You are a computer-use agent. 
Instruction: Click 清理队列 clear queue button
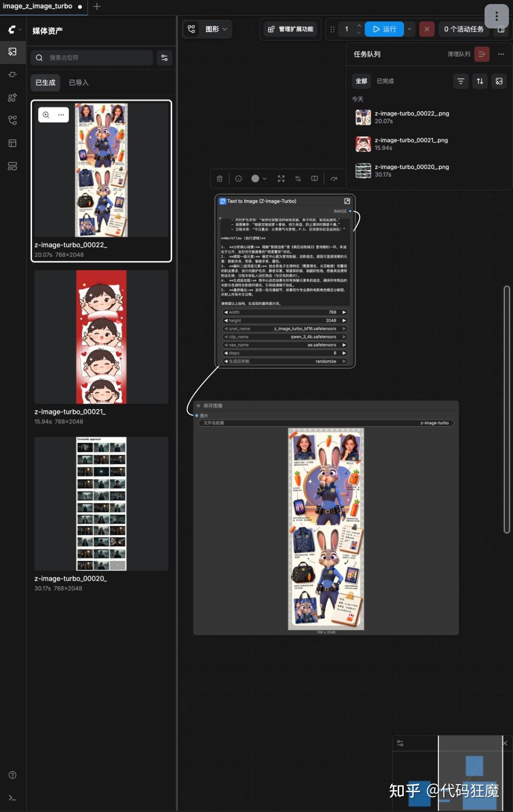point(482,54)
